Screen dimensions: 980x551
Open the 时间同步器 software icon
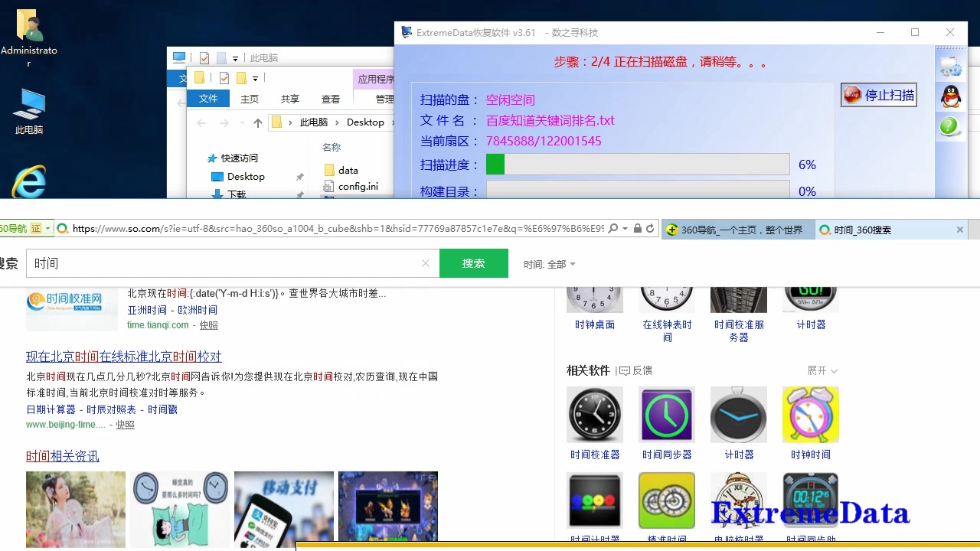(667, 415)
